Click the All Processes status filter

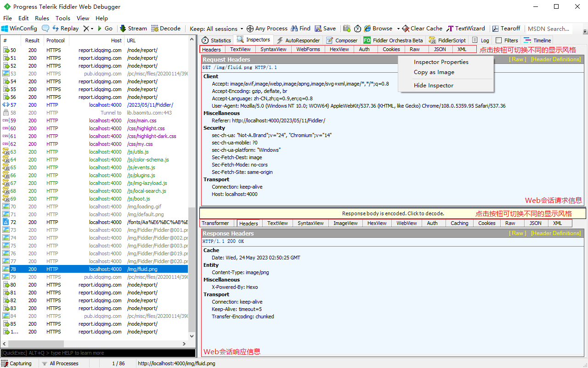click(x=60, y=363)
